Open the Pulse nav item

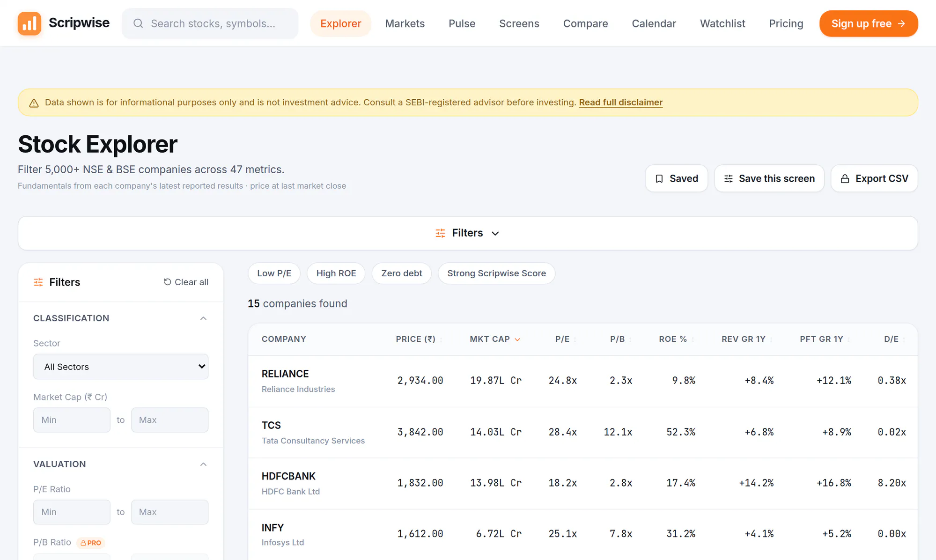coord(462,23)
